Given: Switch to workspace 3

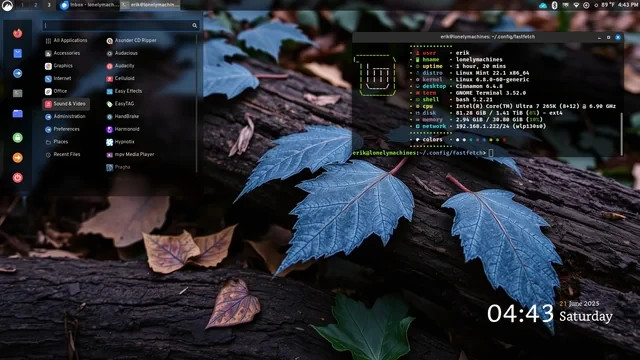Looking at the screenshot, I should [x=49, y=5].
